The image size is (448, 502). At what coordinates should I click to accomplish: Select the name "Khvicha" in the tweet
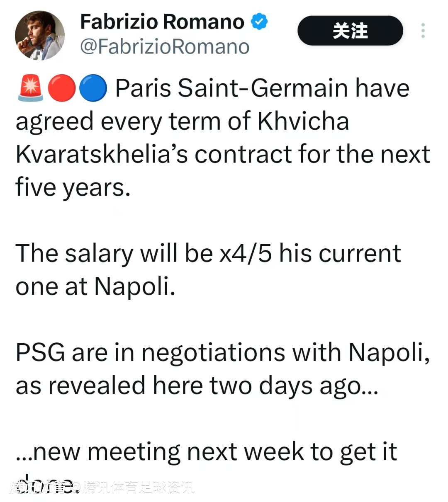pyautogui.click(x=303, y=121)
